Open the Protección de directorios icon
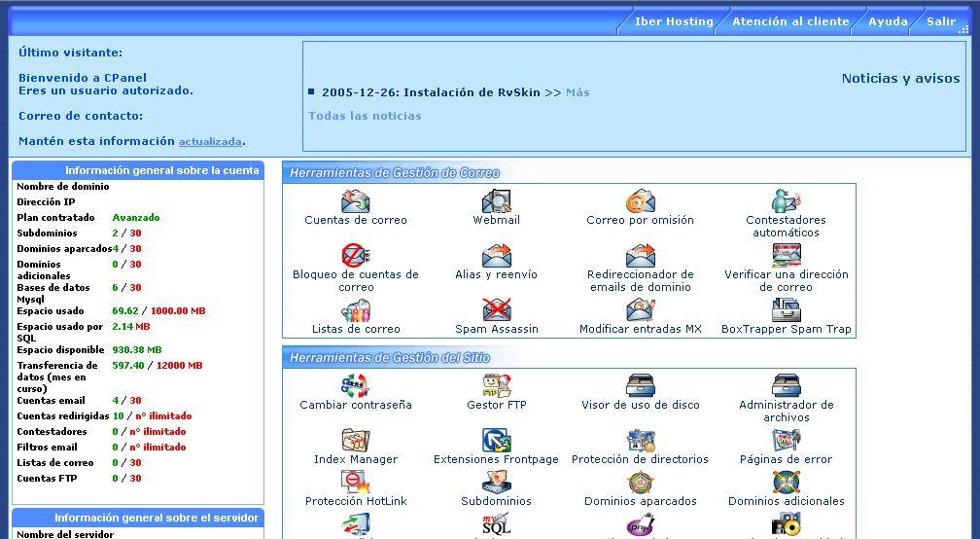 (640, 440)
